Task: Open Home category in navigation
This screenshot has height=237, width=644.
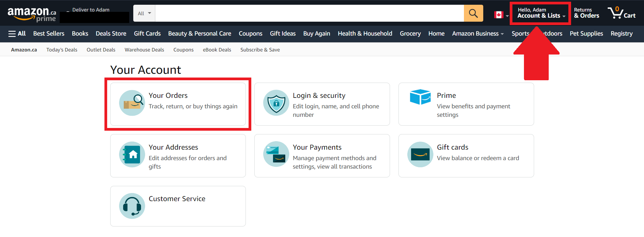Action: 436,34
